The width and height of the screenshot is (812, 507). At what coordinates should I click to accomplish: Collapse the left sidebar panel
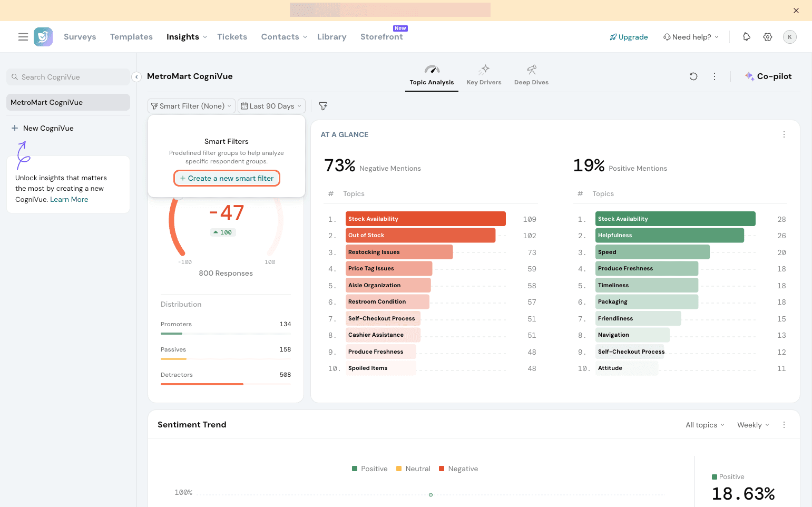136,77
